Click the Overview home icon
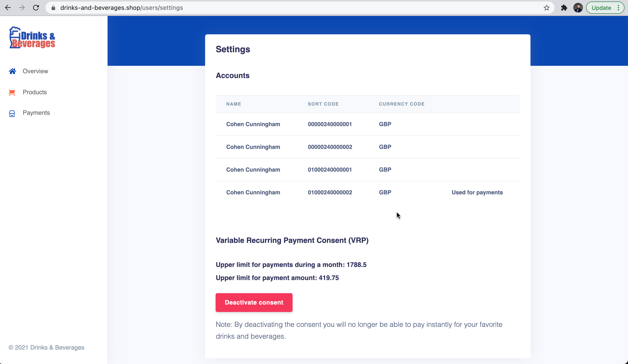 point(12,71)
